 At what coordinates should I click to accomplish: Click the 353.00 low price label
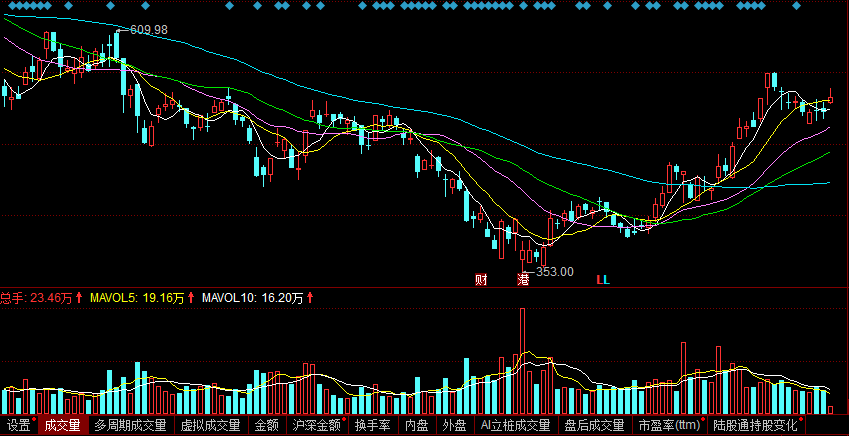tap(554, 271)
